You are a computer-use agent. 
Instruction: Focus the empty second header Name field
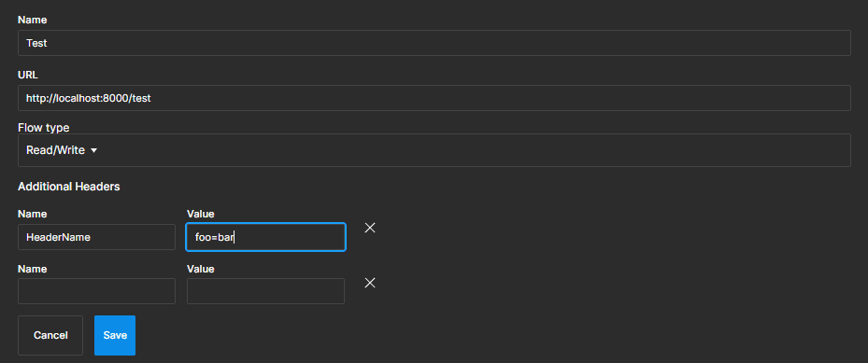[x=96, y=291]
